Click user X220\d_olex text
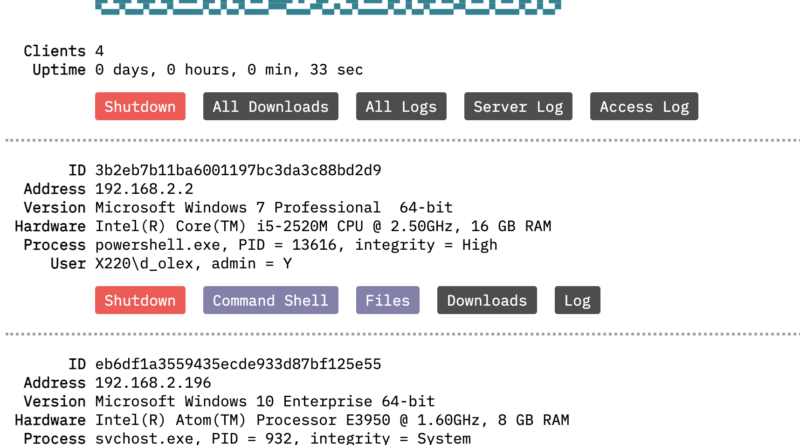The width and height of the screenshot is (800, 445). pyautogui.click(x=193, y=264)
